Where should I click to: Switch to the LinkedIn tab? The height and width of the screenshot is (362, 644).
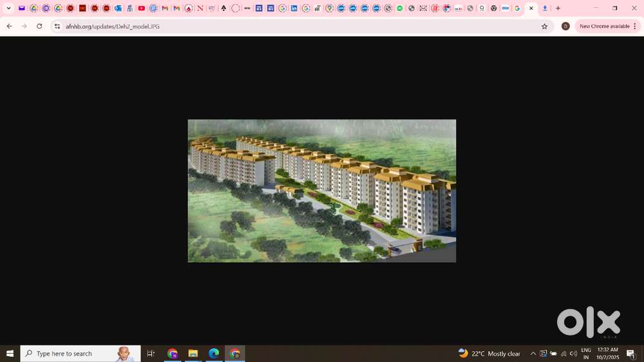click(x=294, y=8)
